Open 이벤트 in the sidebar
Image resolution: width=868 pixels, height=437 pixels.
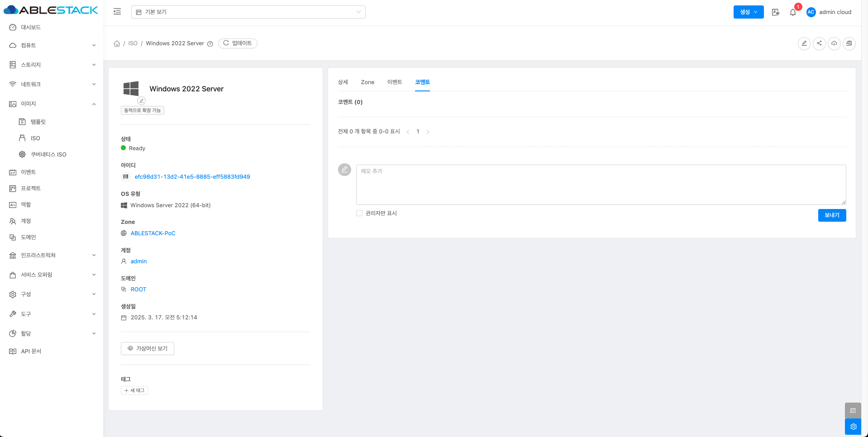pyautogui.click(x=52, y=172)
